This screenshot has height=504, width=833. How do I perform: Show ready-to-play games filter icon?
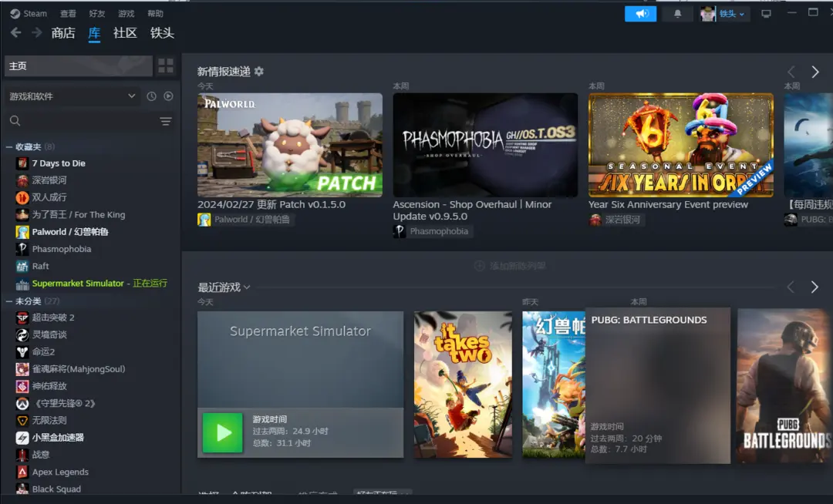click(168, 96)
